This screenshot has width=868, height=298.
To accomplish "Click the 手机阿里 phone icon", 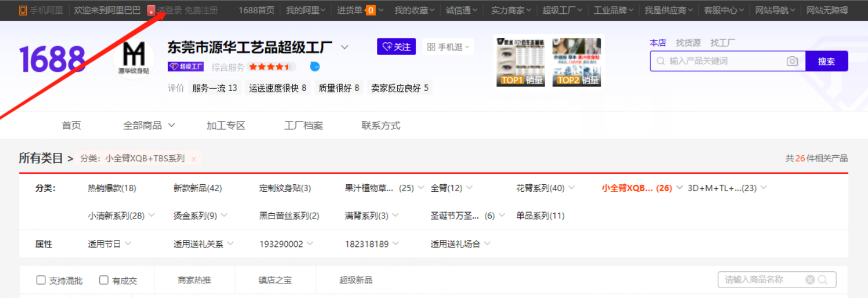I will [x=23, y=10].
